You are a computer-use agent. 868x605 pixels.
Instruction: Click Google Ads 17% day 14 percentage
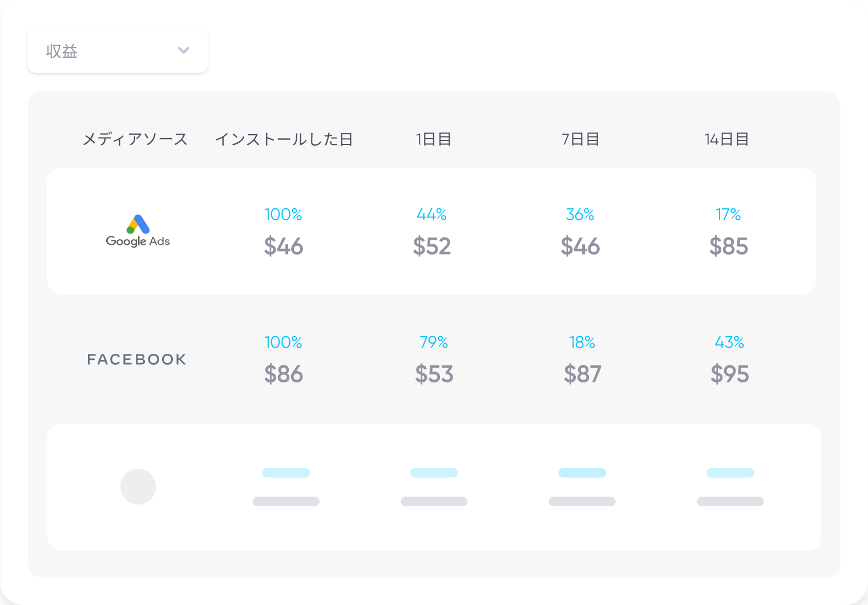(x=728, y=215)
